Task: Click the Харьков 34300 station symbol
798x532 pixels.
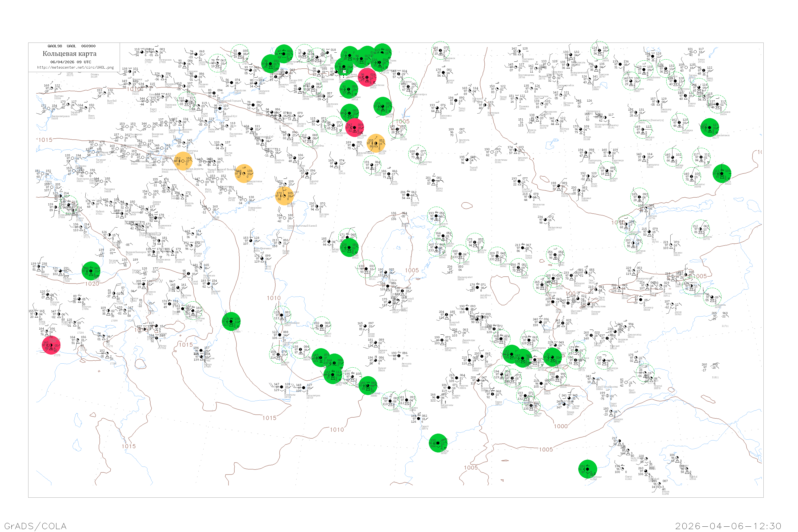Action: pos(68,105)
